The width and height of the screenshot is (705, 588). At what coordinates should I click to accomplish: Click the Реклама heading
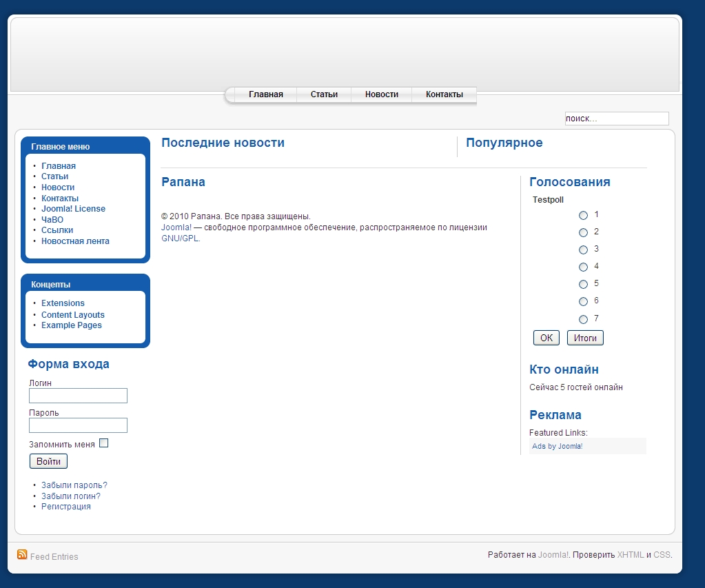coord(555,415)
